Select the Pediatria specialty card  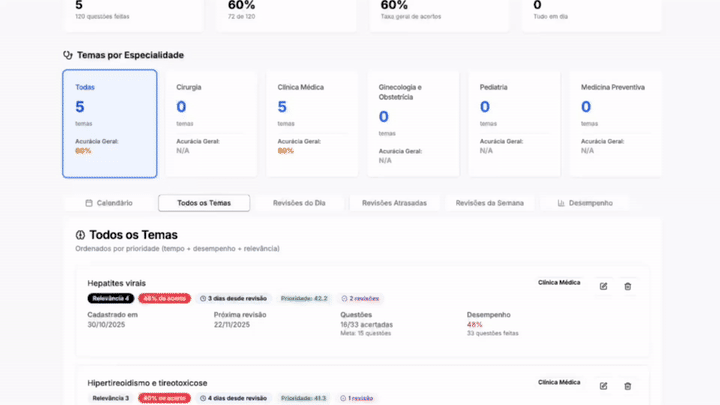click(x=513, y=123)
